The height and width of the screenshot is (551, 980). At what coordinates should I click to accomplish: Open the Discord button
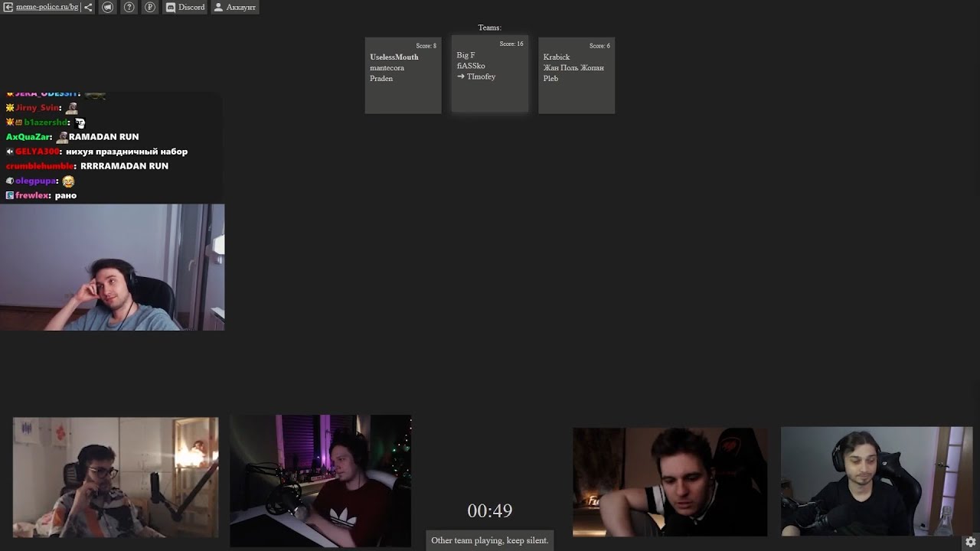click(x=185, y=7)
